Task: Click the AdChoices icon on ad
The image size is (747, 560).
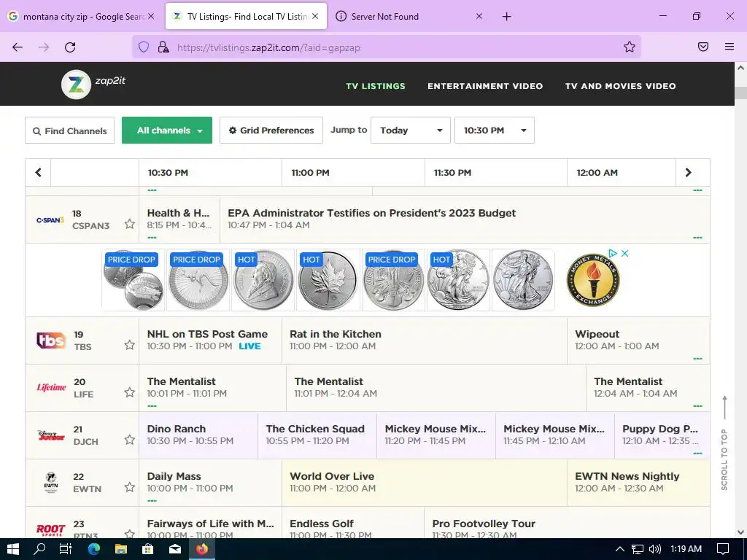Action: pos(613,253)
